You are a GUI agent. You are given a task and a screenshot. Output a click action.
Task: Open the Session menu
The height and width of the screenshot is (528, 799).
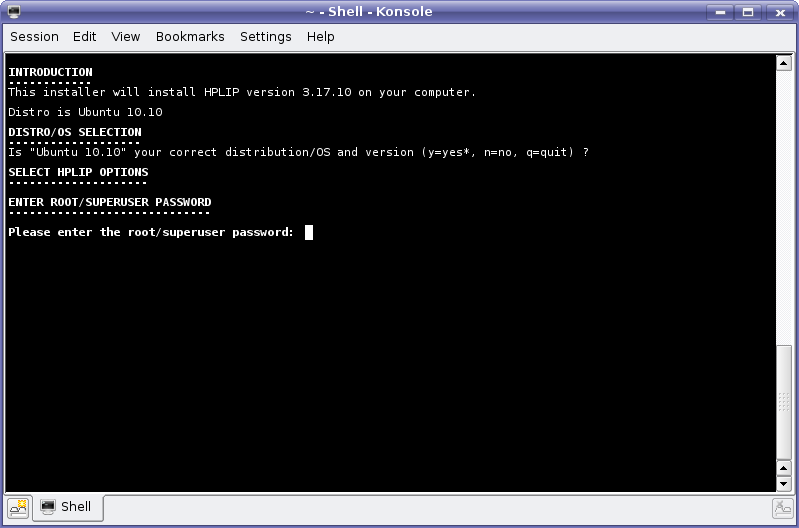point(34,37)
